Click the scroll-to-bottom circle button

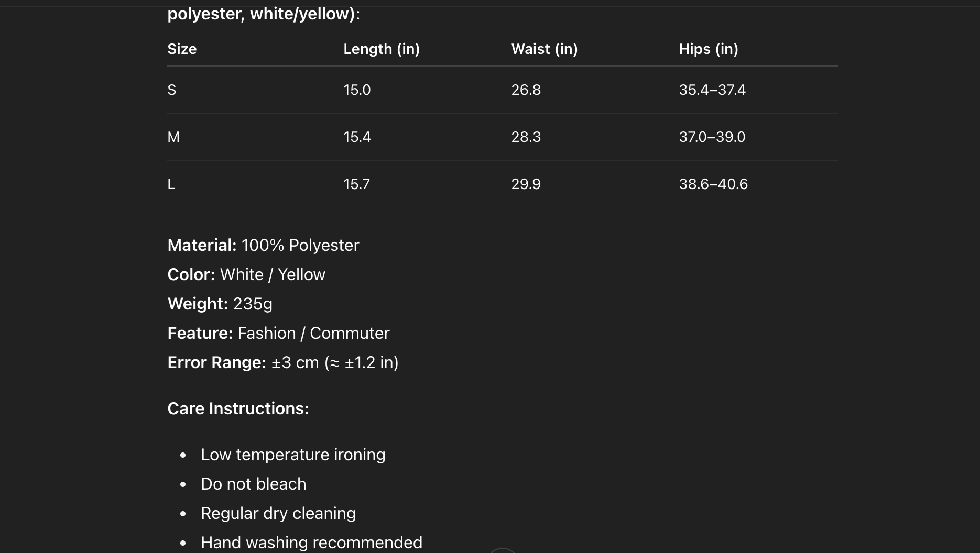tap(502, 551)
